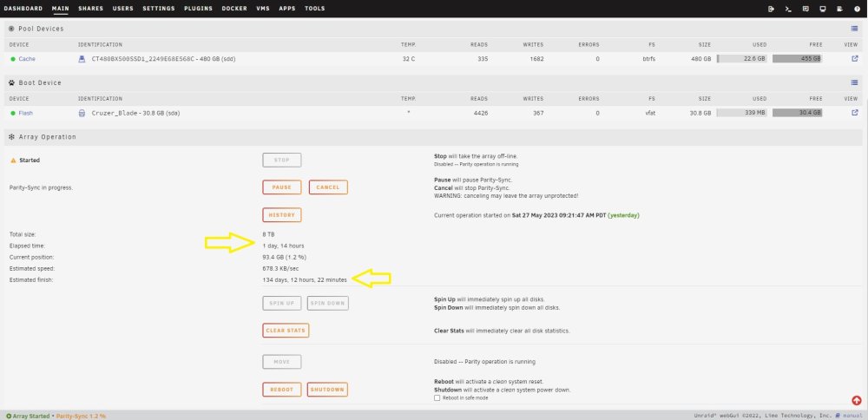Click the Flash reads value 4426
This screenshot has width=868, height=420.
(479, 113)
